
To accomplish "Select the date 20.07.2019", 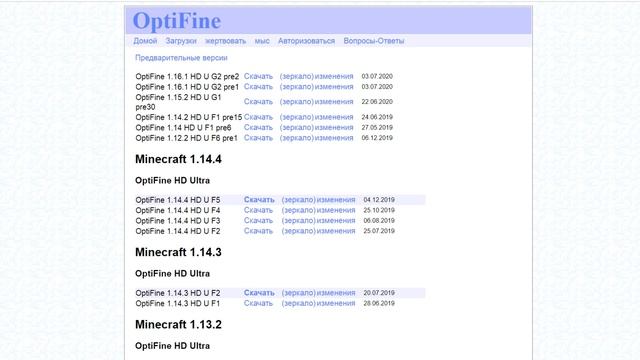I will pyautogui.click(x=379, y=293).
